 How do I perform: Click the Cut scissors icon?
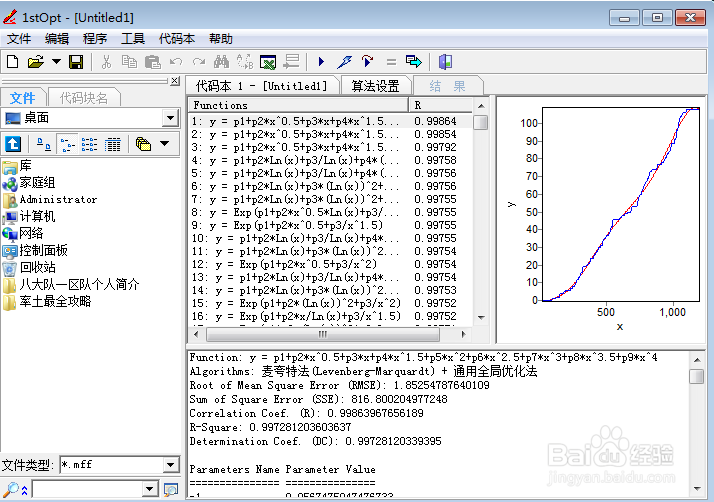coord(106,61)
